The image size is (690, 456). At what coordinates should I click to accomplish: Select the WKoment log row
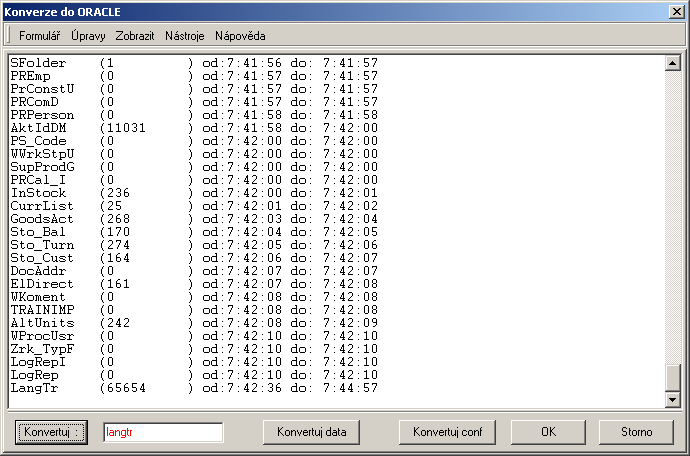coord(194,297)
